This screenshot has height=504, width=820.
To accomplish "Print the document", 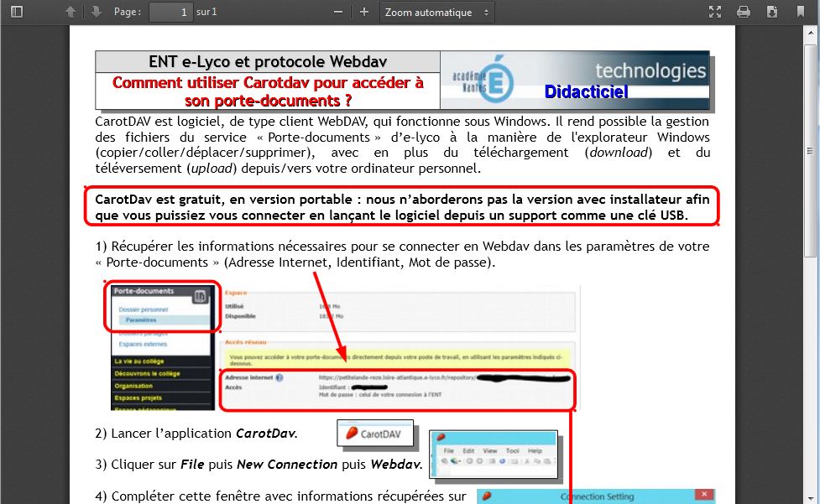I will tap(743, 12).
